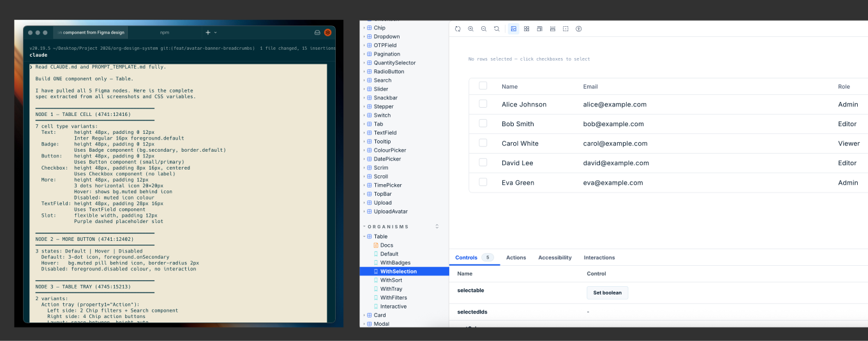
Task: Select the npm terminal tab
Action: [x=165, y=32]
